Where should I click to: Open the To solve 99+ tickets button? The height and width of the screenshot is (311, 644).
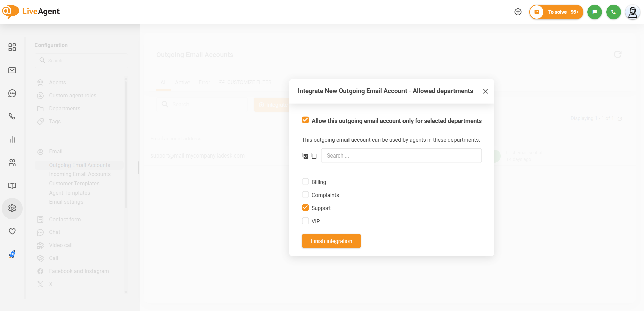click(x=556, y=12)
